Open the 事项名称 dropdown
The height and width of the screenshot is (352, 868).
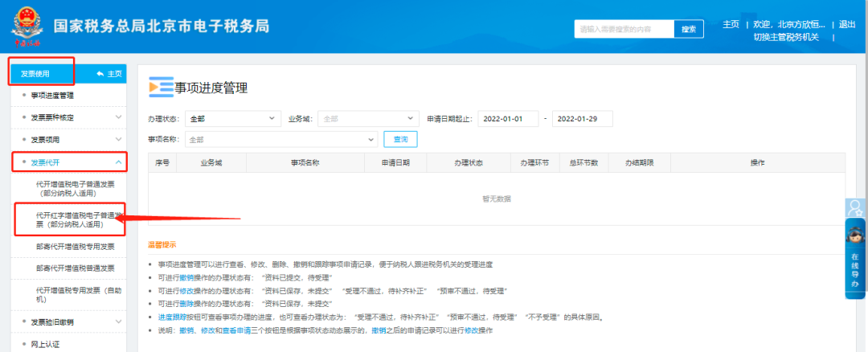coord(282,140)
